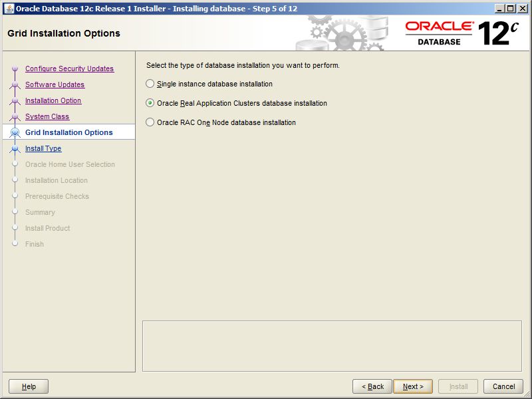The height and width of the screenshot is (399, 532).
Task: Close the installer window
Action: [x=523, y=9]
